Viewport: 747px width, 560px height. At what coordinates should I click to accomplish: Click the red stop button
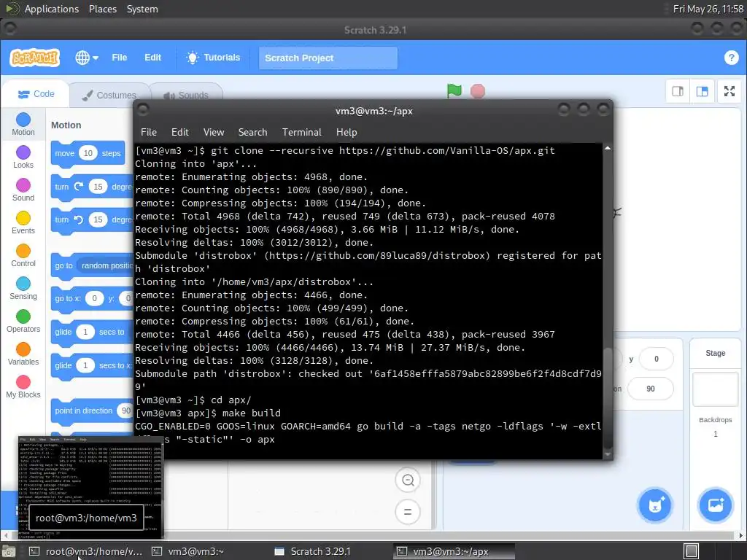tap(477, 91)
